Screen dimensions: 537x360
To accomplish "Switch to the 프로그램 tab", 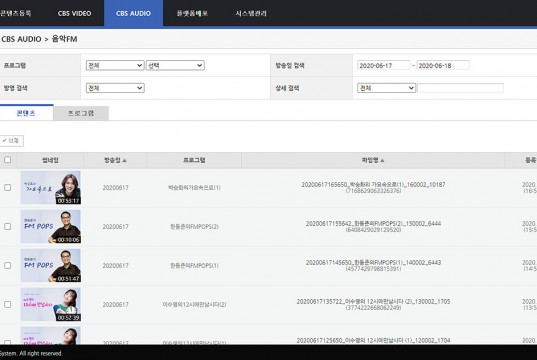I will tap(81, 113).
